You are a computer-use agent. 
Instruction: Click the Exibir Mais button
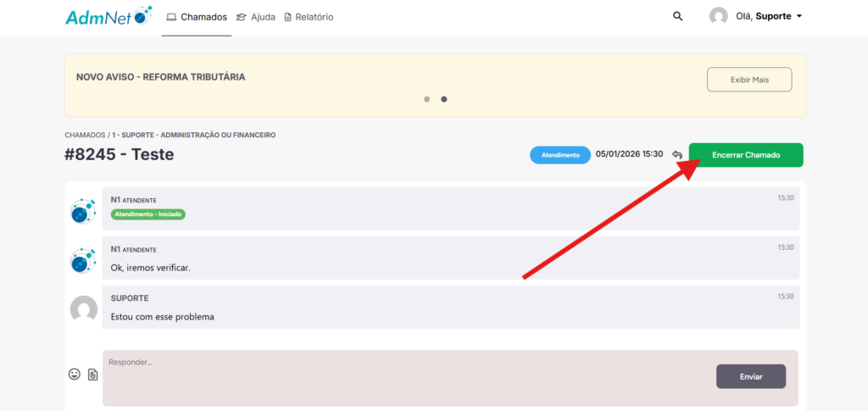tap(749, 80)
